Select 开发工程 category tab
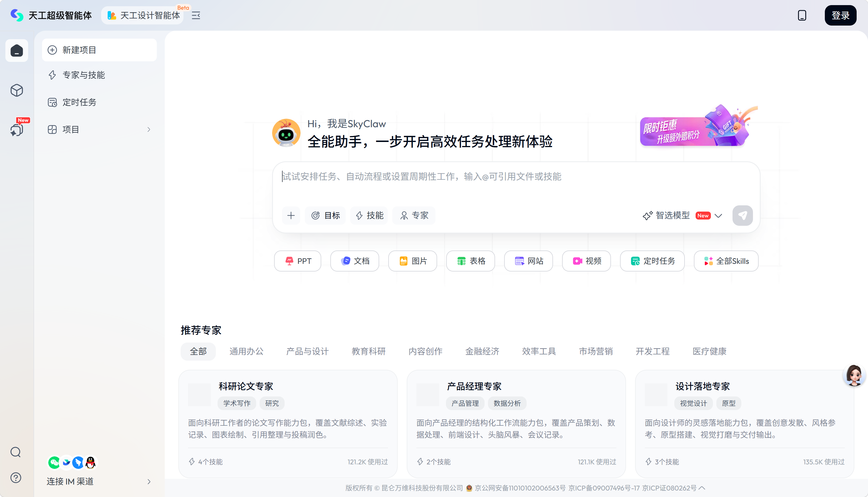The image size is (868, 497). click(653, 351)
